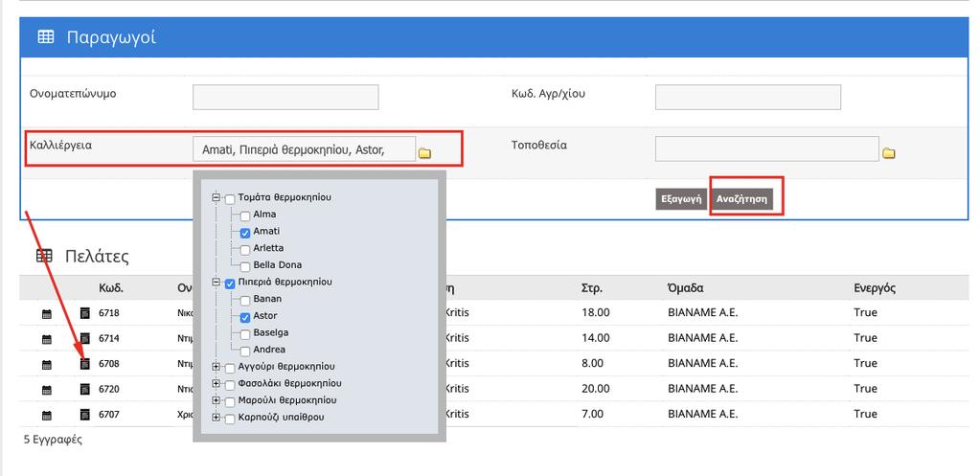Select the 6718 code cell

109,313
